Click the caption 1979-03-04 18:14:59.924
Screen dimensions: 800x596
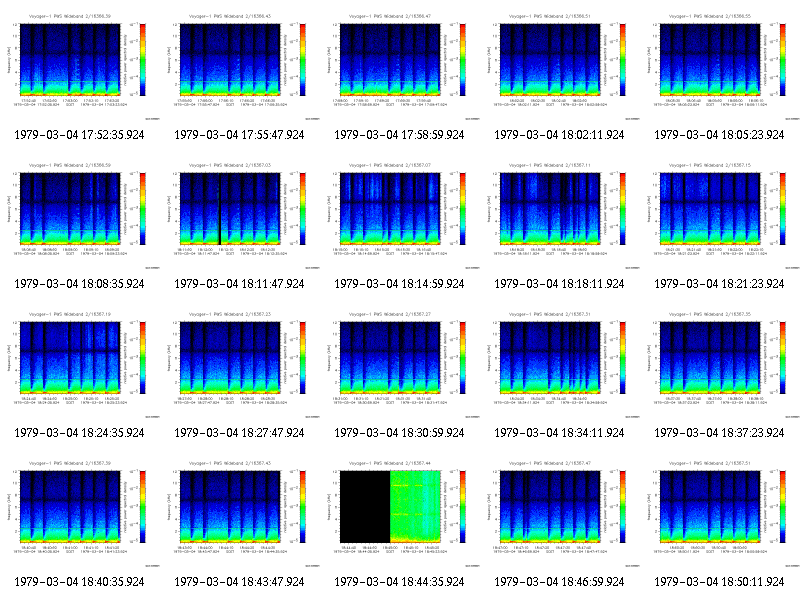click(x=399, y=284)
